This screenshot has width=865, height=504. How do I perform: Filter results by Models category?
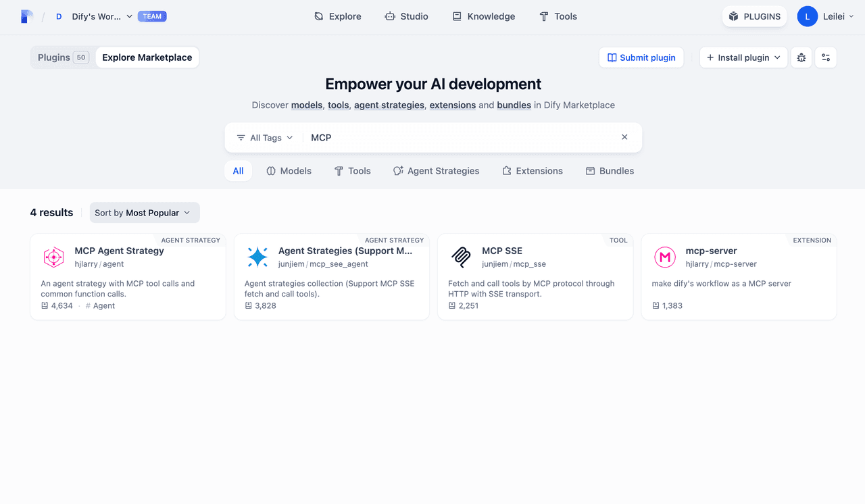[289, 171]
